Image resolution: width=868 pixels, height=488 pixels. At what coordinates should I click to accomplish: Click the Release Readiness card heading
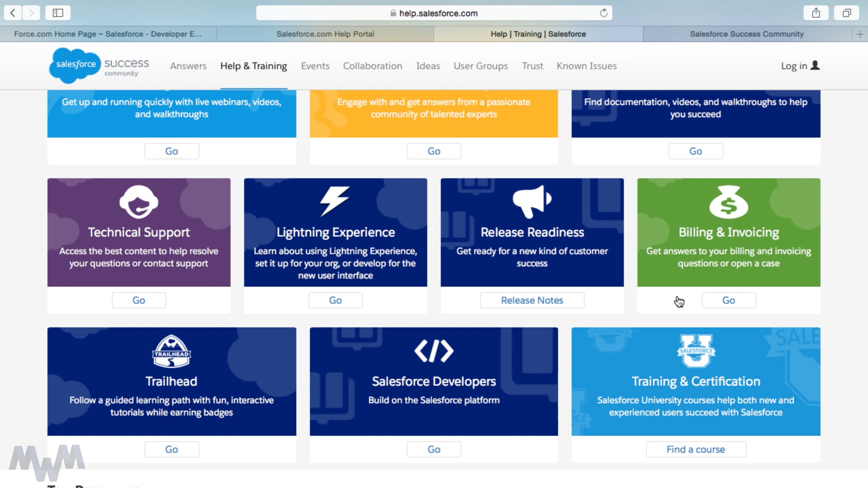point(532,232)
